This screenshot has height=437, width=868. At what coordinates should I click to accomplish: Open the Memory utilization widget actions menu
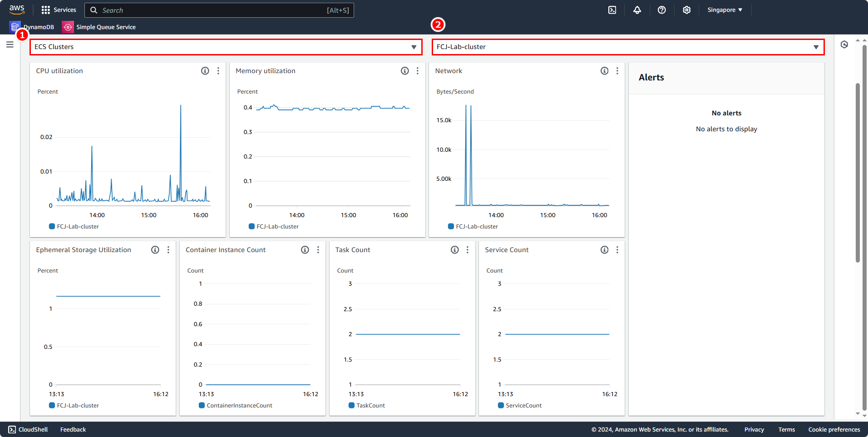tap(418, 71)
